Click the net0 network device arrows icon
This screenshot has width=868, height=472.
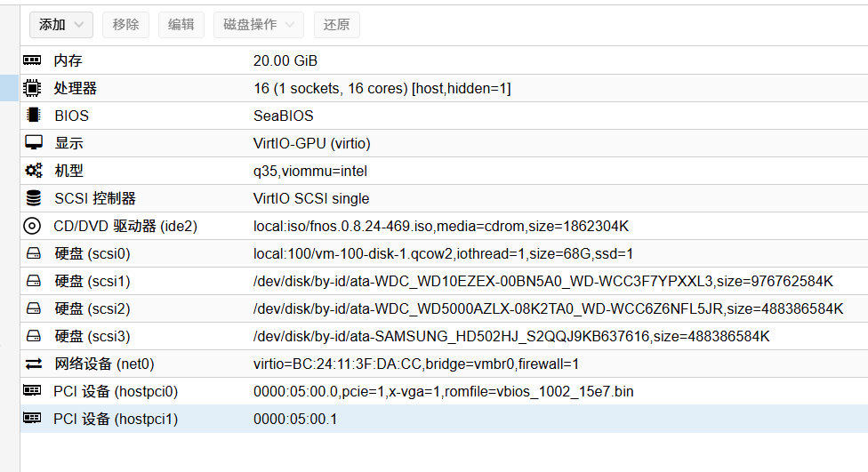[x=33, y=364]
